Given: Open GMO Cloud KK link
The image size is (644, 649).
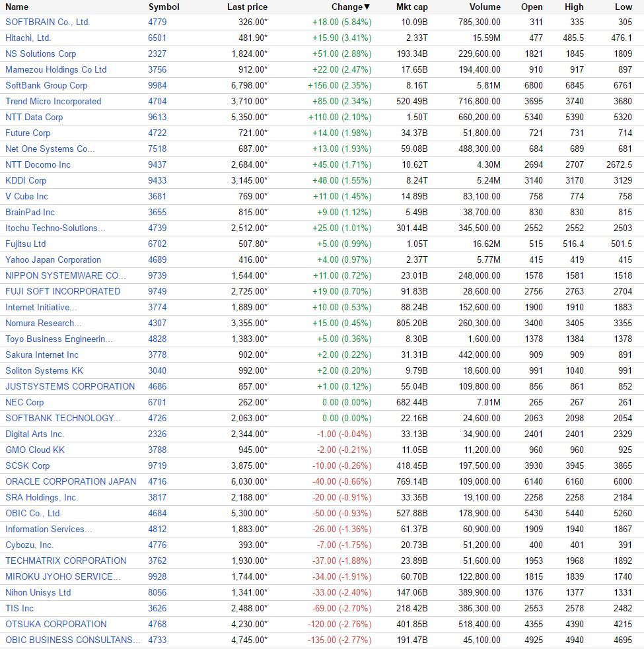Looking at the screenshot, I should pos(35,450).
